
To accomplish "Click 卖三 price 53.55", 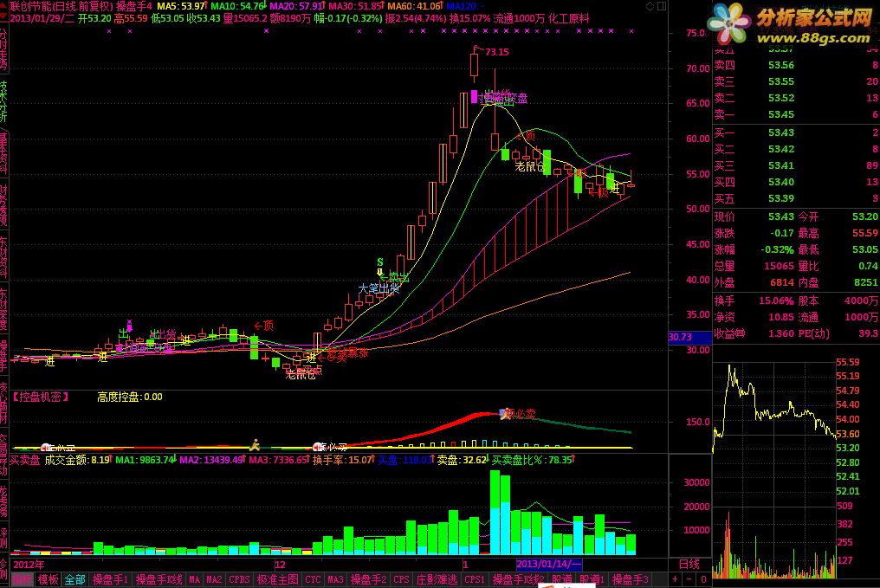I will tap(780, 82).
